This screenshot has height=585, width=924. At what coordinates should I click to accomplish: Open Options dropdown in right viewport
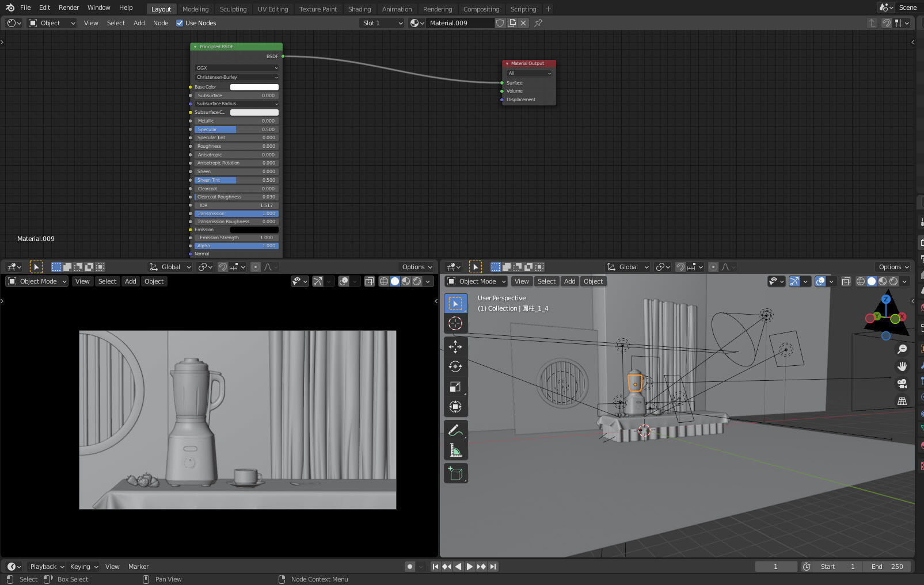pos(893,267)
